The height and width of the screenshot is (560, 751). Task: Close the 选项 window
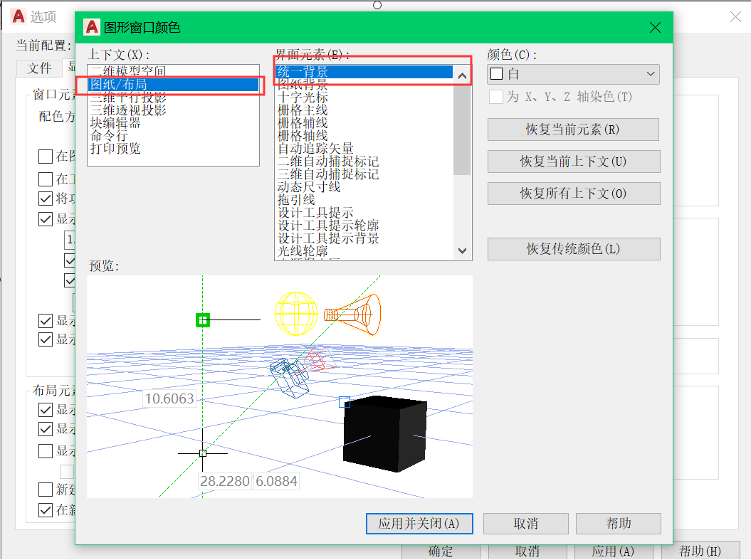(735, 17)
